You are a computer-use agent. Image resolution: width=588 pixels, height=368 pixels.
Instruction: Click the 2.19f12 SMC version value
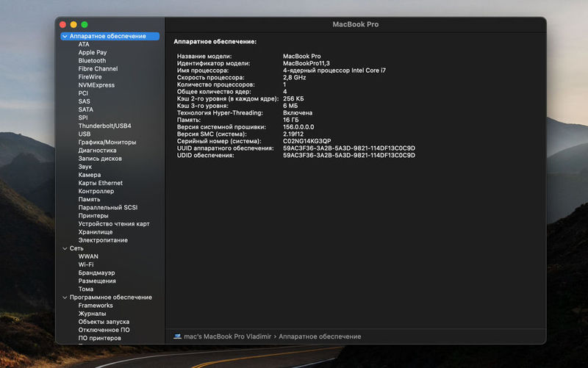point(293,134)
